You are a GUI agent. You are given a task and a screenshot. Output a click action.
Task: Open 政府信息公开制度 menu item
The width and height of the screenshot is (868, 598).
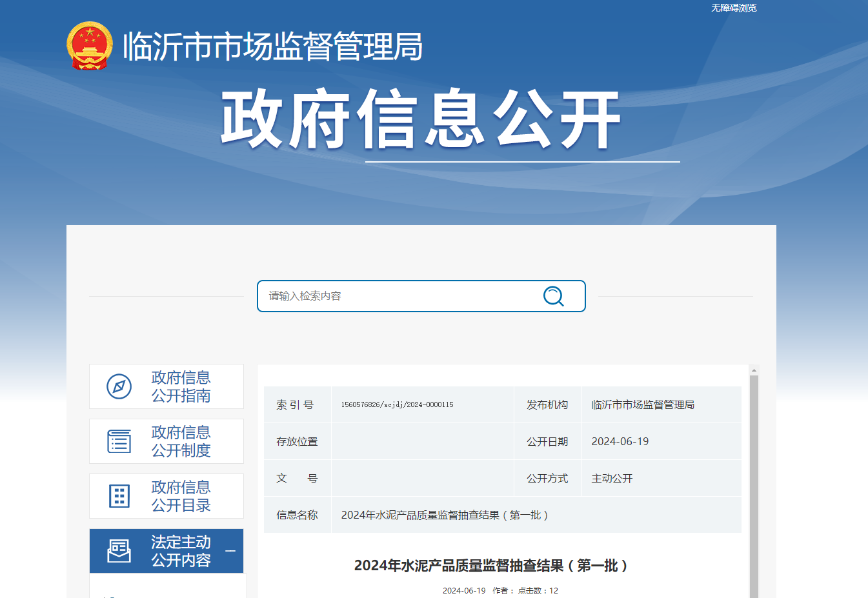click(167, 441)
